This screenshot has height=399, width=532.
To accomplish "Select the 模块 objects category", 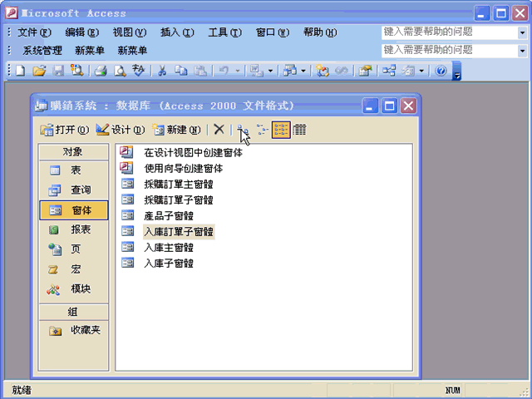I will tap(74, 289).
